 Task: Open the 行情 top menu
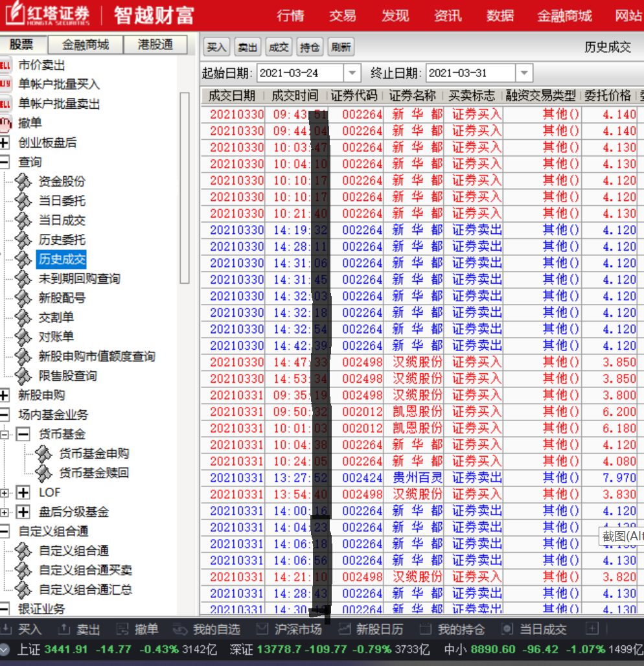(290, 16)
